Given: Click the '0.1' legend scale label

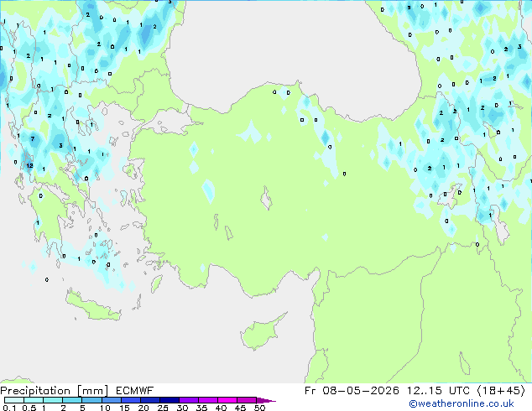Looking at the screenshot, I should coord(9,408).
